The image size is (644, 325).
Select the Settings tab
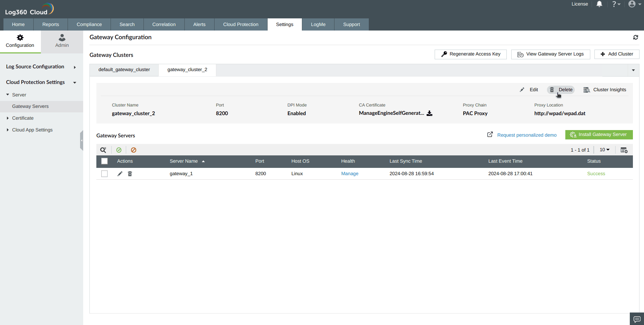(285, 25)
